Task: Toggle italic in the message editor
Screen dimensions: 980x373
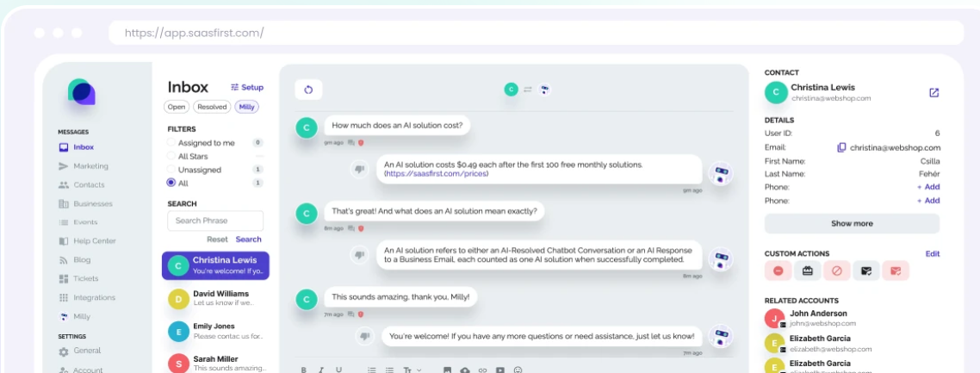Action: (x=321, y=370)
